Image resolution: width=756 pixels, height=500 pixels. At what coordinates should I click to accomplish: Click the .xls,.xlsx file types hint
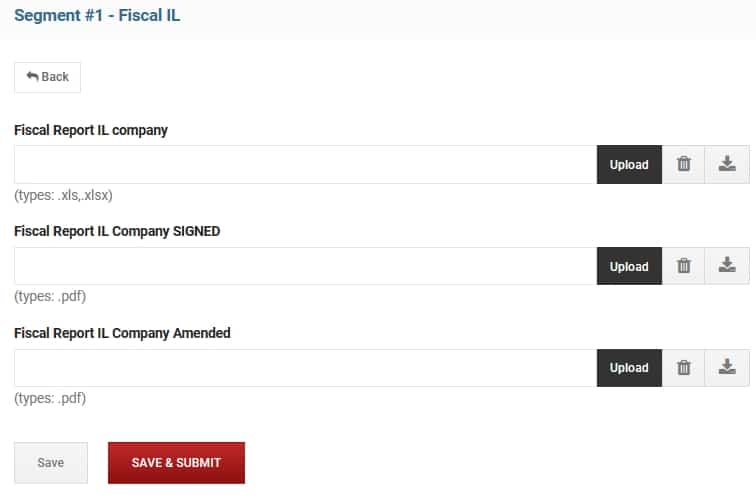64,195
